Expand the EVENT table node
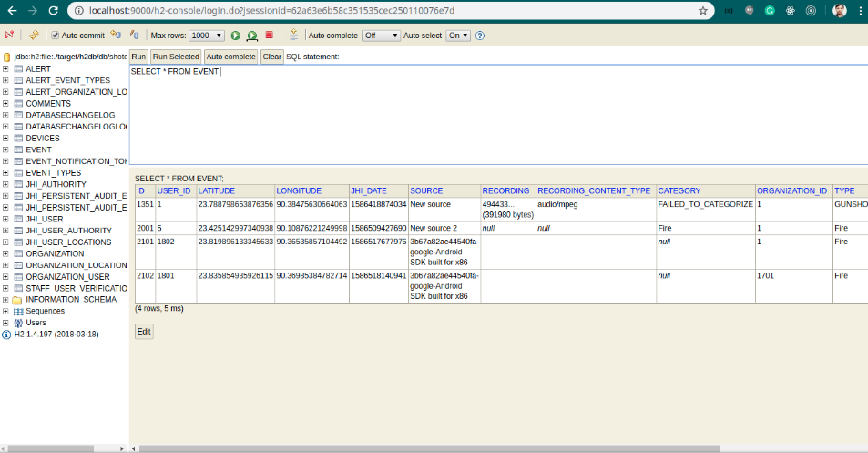Viewport: 868px width, 453px height. tap(5, 149)
